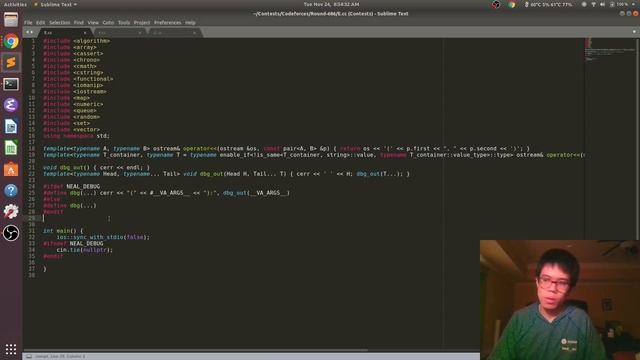Open the battery indicator showing 100%
This screenshot has height=360, width=640.
tap(618, 4)
